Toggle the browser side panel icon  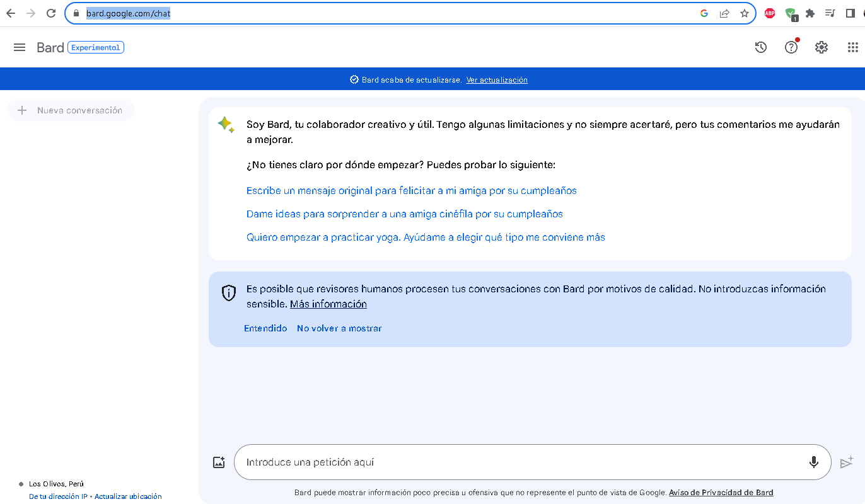pos(850,13)
